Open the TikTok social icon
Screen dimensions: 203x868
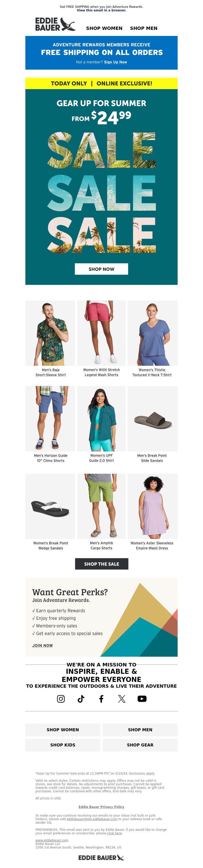coord(81,699)
